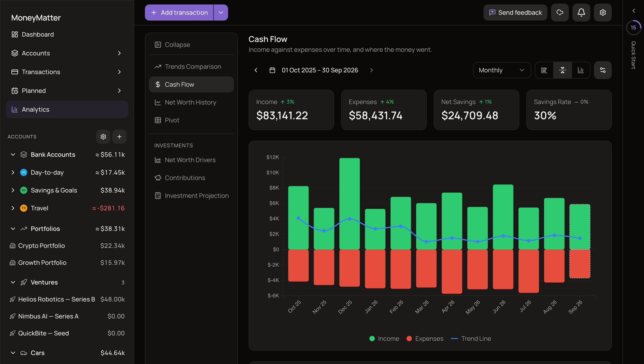Collapse the Portfolios group
Viewport: 644px width, 364px height.
pyautogui.click(x=13, y=228)
